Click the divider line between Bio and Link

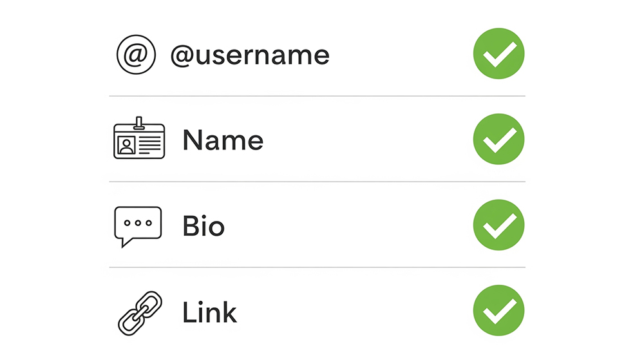[x=317, y=267]
